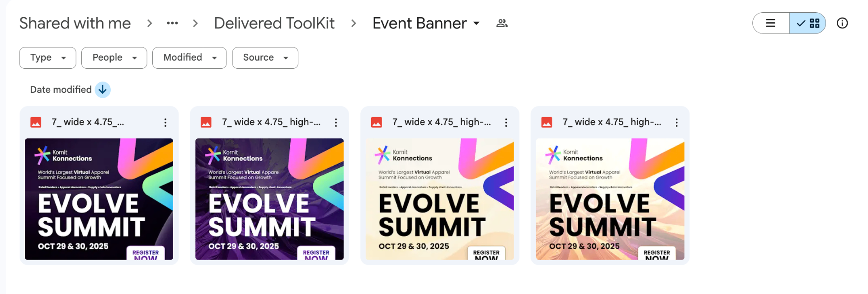868x294 pixels.
Task: Open the Event Banner folder menu
Action: [426, 23]
